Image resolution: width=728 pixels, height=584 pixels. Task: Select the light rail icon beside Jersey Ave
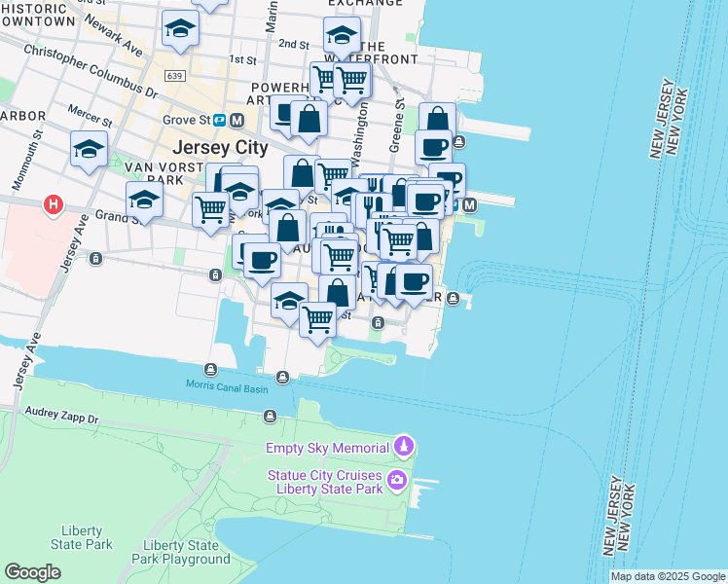pyautogui.click(x=96, y=259)
